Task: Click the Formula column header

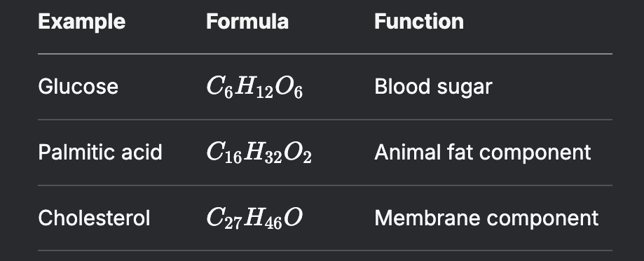Action: (247, 21)
